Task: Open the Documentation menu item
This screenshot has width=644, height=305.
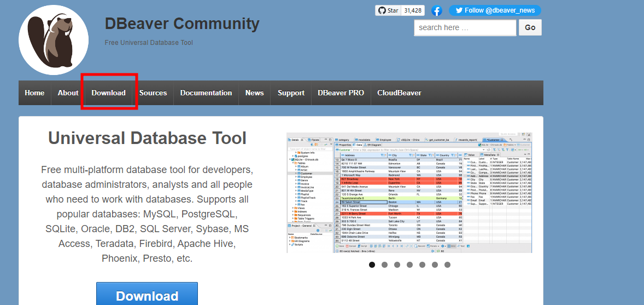Action: click(x=206, y=93)
